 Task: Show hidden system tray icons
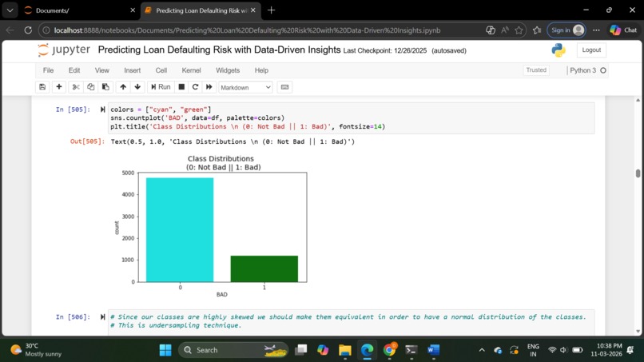pos(482,350)
